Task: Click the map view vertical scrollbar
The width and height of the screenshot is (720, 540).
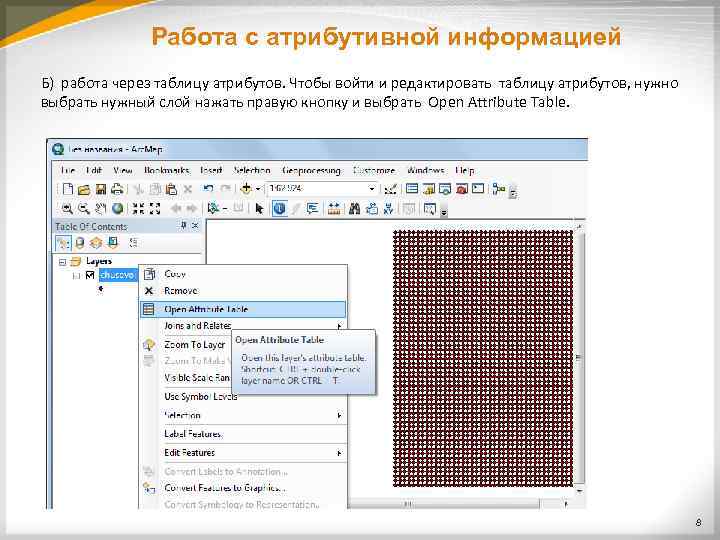Action: pos(579,357)
